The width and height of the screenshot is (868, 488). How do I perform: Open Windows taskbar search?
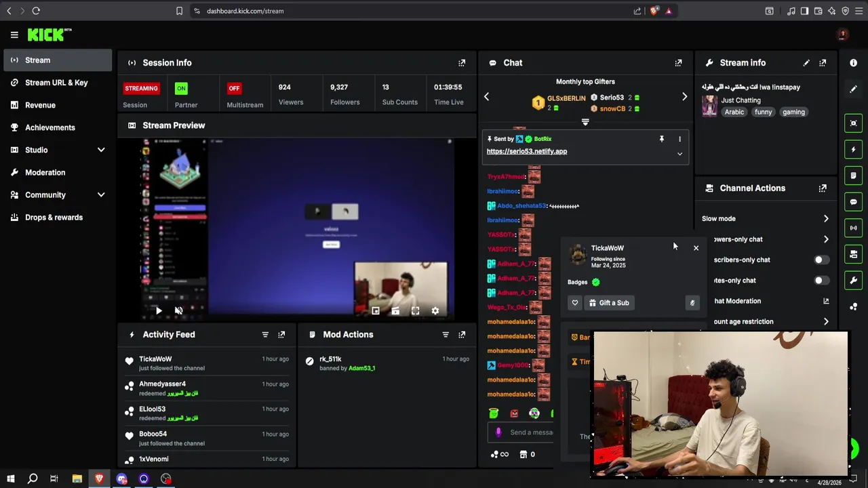pyautogui.click(x=32, y=479)
